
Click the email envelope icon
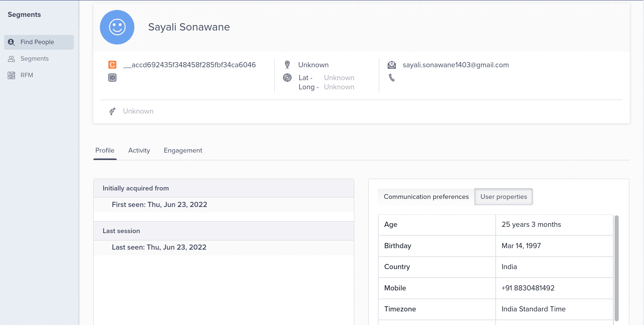coord(392,65)
